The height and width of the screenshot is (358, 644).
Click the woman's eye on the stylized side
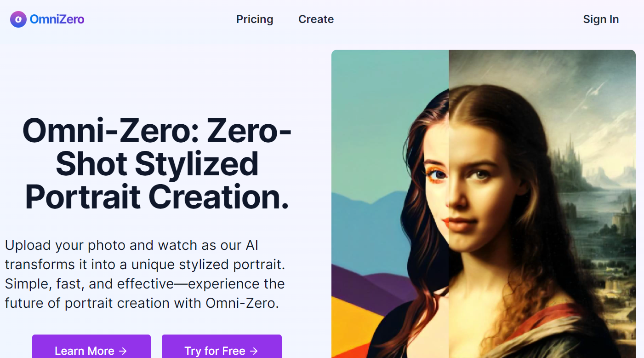coord(438,175)
